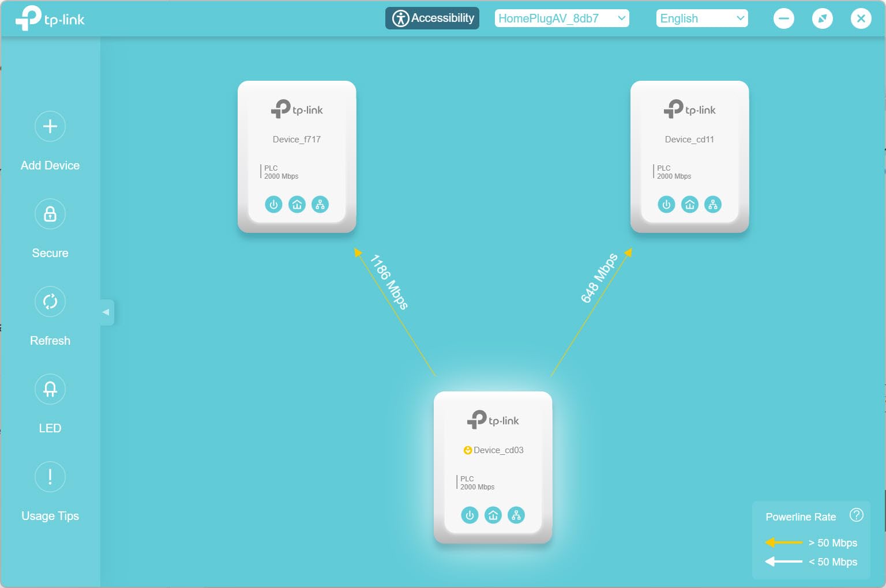The image size is (886, 588).
Task: Open the HomePlugAV_8db7 network dropdown
Action: 562,18
